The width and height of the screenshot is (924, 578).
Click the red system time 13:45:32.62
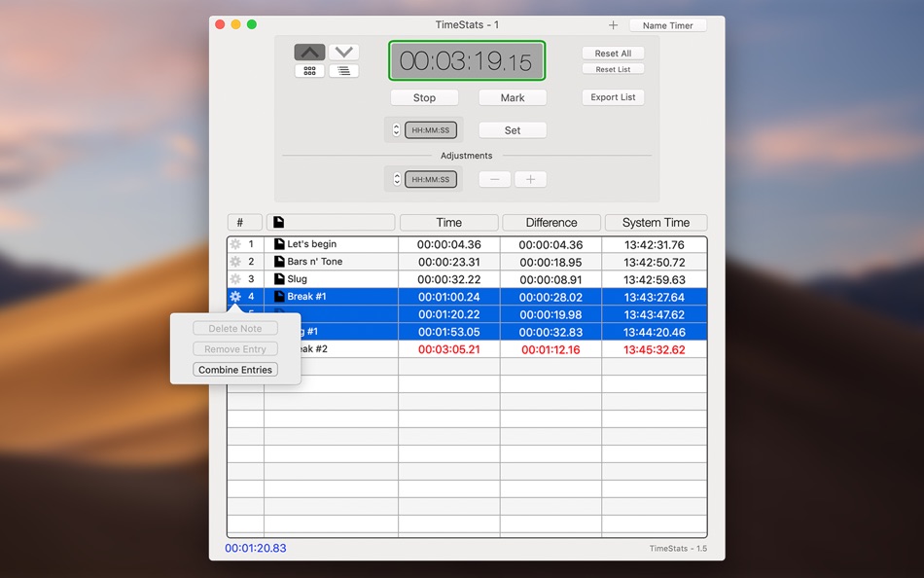click(655, 349)
